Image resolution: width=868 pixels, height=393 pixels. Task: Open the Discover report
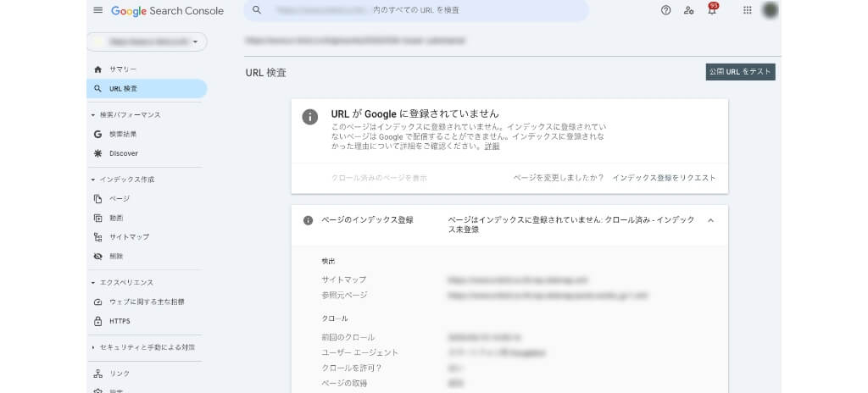click(124, 153)
